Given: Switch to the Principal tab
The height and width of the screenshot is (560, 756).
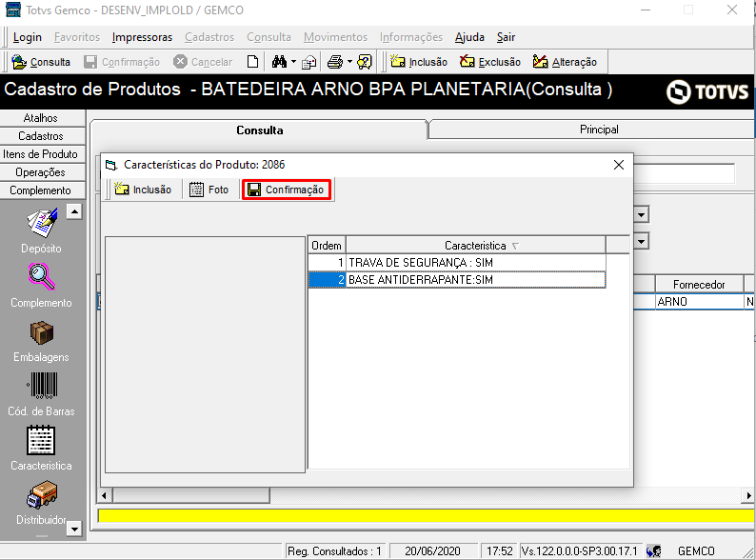Looking at the screenshot, I should [598, 130].
